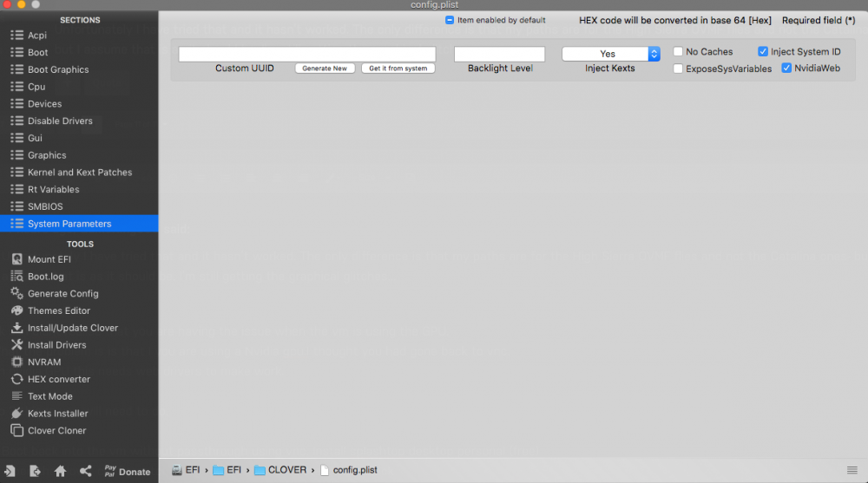Uncheck Inject System ID
The image size is (868, 483).
tap(763, 51)
